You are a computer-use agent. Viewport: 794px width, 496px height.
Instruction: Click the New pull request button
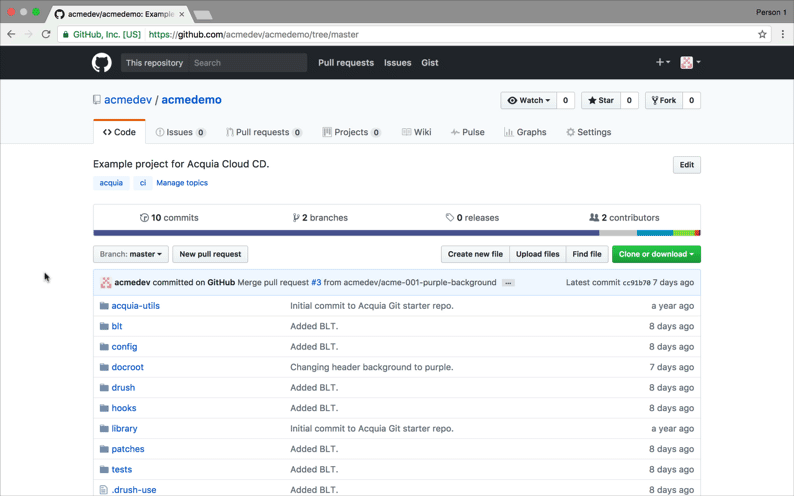pyautogui.click(x=210, y=254)
